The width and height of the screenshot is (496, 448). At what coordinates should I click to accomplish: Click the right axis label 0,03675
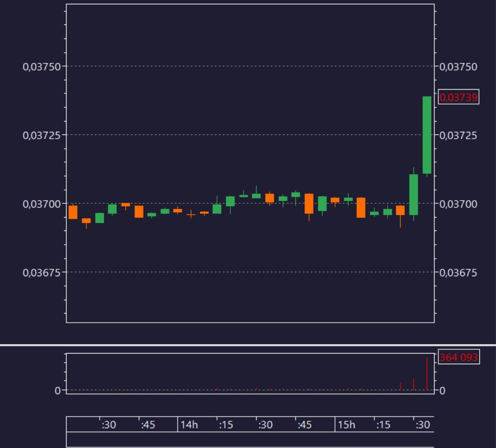(x=458, y=273)
